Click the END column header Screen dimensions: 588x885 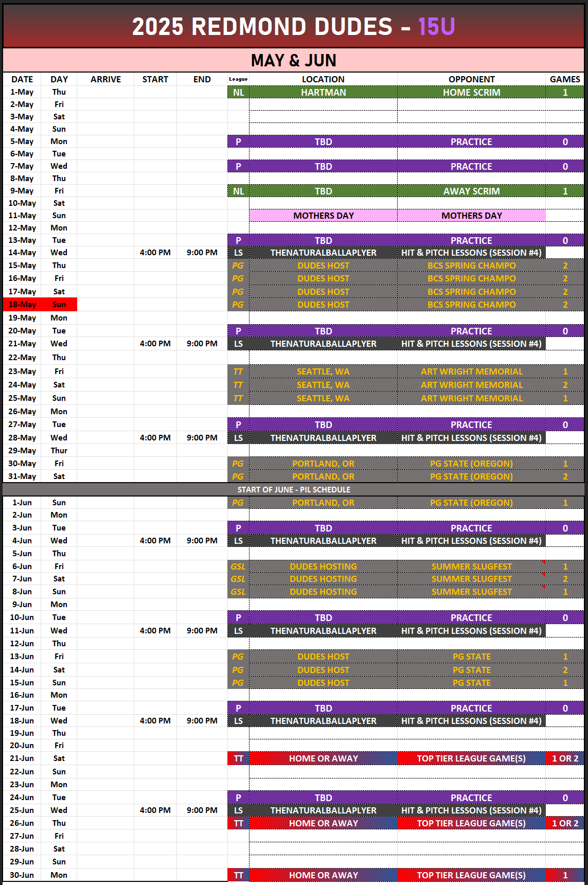202,79
